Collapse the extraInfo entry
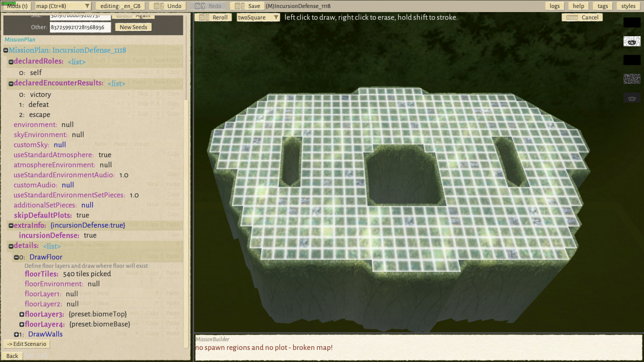 [11, 226]
